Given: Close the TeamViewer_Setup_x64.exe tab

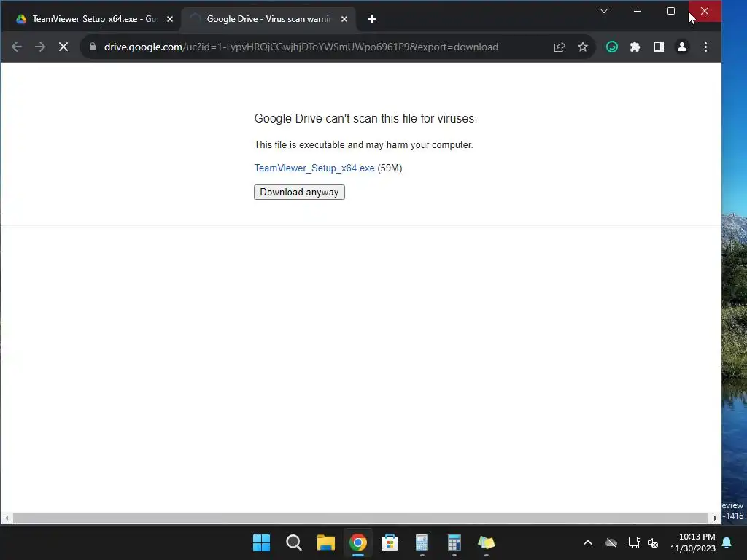Looking at the screenshot, I should coord(169,19).
